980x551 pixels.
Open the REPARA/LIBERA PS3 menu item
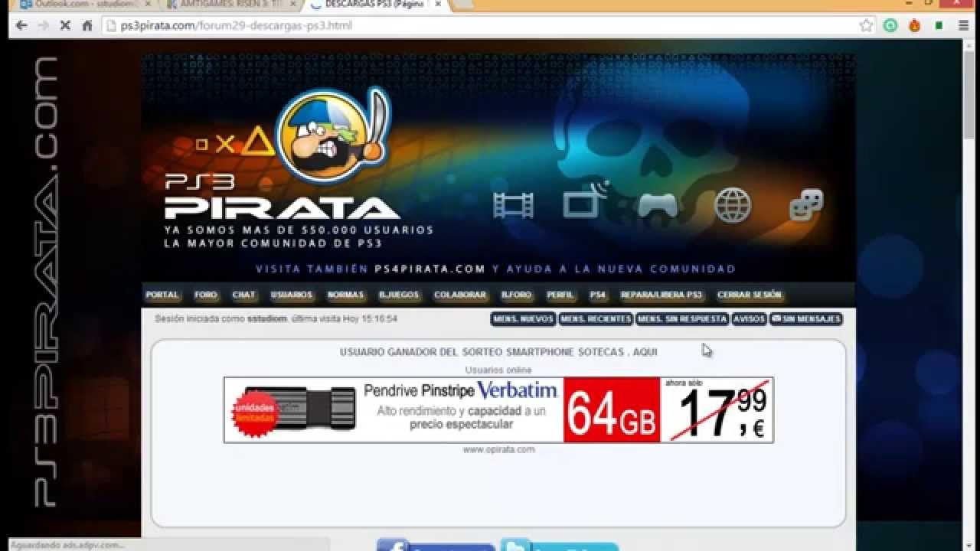pyautogui.click(x=661, y=295)
